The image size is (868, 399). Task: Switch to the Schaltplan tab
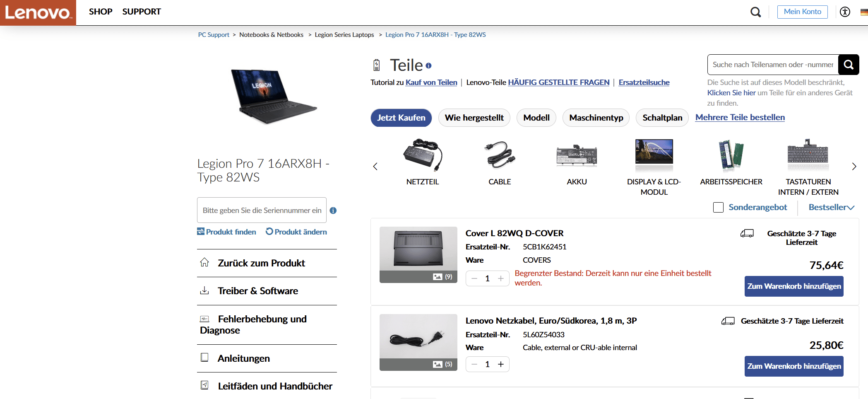click(x=662, y=118)
